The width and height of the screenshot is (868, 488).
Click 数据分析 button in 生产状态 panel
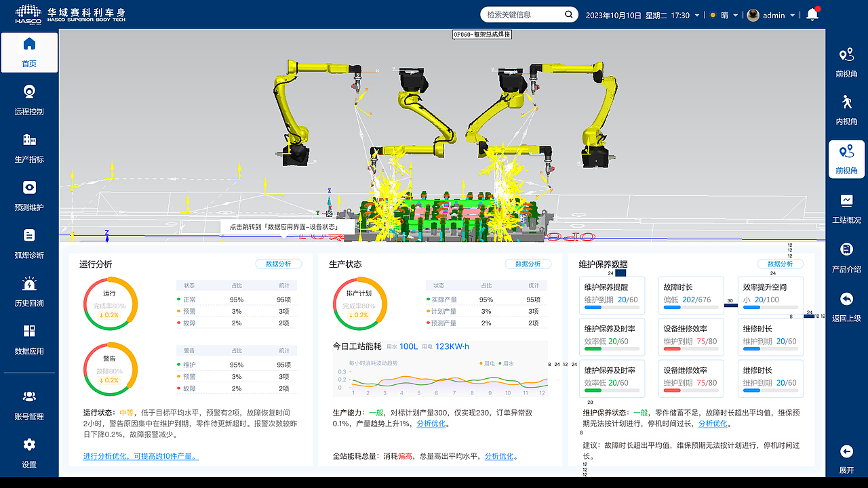click(528, 264)
